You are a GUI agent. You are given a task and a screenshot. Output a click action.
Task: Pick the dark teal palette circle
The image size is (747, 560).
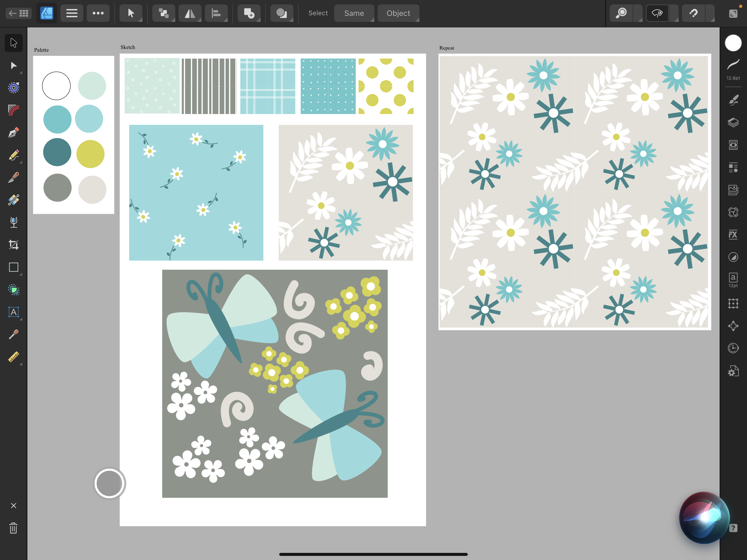click(57, 152)
